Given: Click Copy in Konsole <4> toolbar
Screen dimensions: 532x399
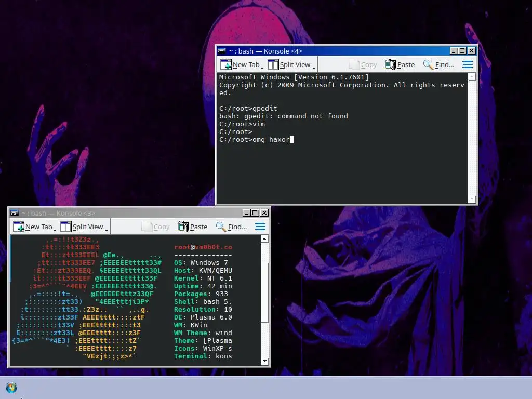Looking at the screenshot, I should click(x=363, y=64).
